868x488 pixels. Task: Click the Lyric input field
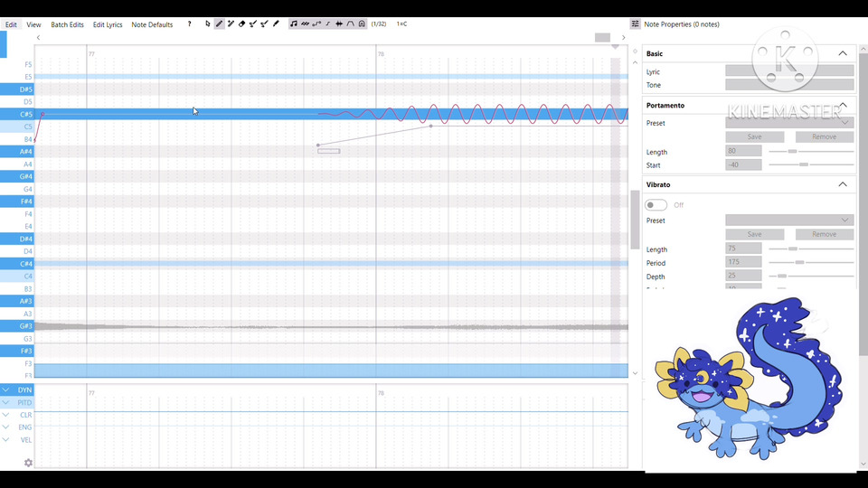pyautogui.click(x=789, y=70)
